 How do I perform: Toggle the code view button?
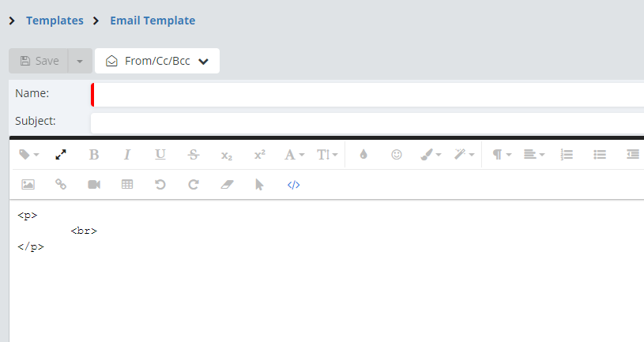point(293,185)
